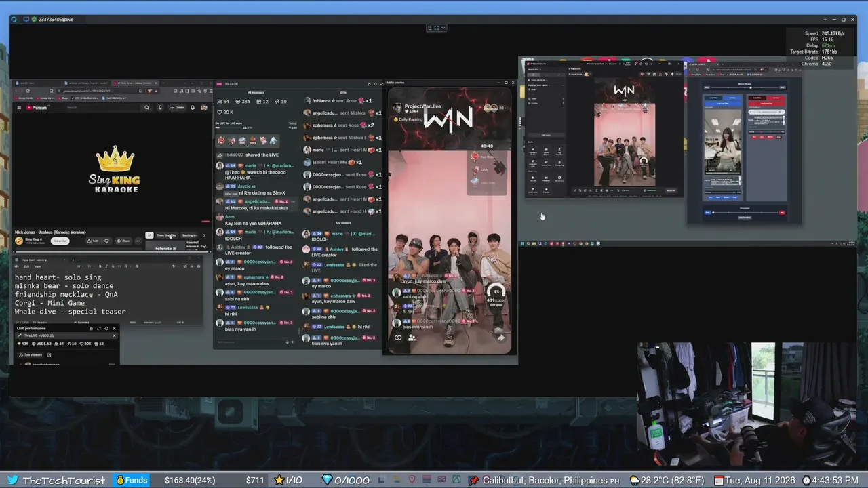Click the red button beside bottom slider
868x488 pixels.
click(783, 213)
